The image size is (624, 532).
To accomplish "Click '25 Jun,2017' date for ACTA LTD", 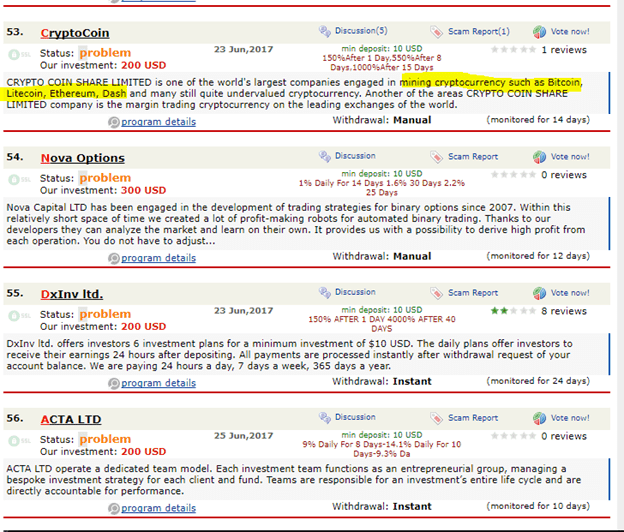I will coord(244,435).
